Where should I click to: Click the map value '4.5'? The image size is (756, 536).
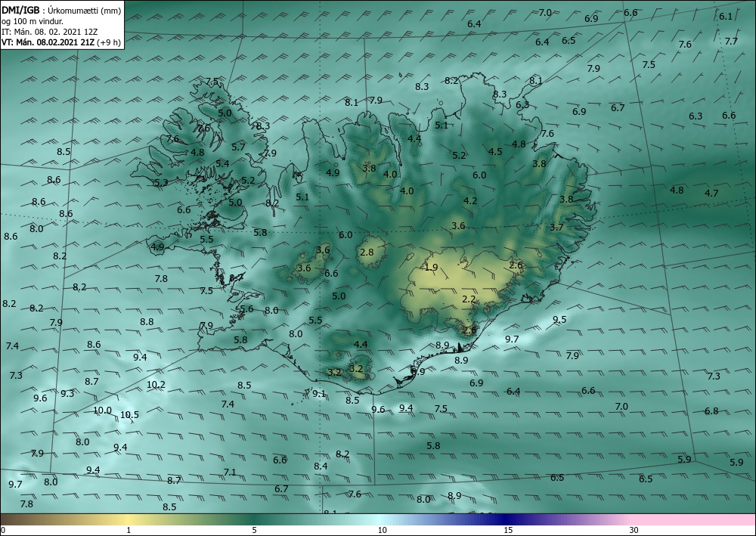pyautogui.click(x=495, y=152)
